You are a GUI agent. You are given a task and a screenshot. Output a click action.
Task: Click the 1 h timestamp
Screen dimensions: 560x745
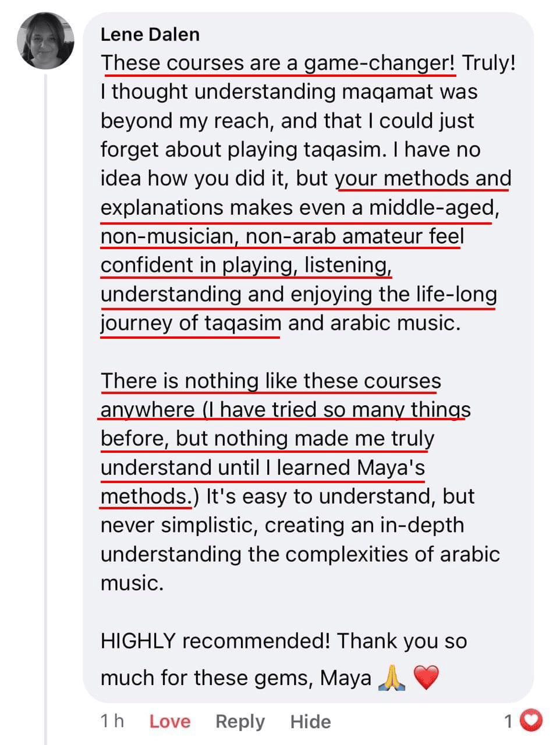112,721
